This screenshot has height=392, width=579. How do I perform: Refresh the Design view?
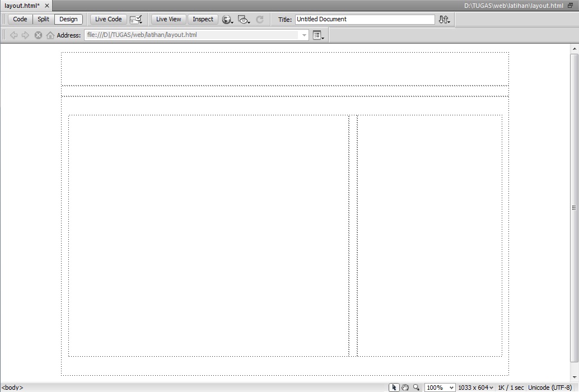(259, 19)
